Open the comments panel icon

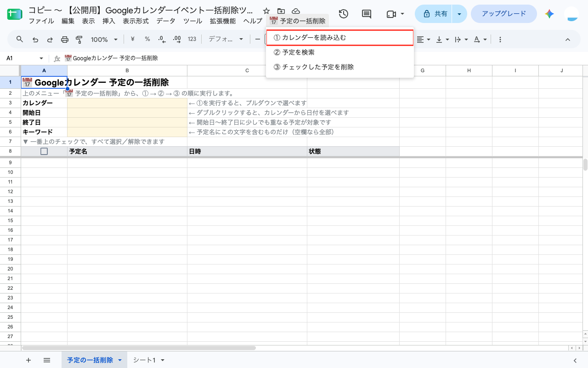367,14
